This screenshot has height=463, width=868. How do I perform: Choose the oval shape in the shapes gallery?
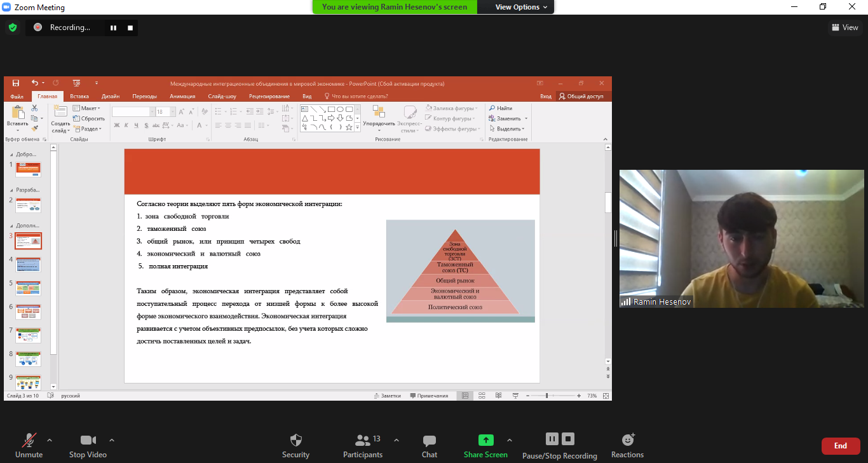(x=340, y=109)
